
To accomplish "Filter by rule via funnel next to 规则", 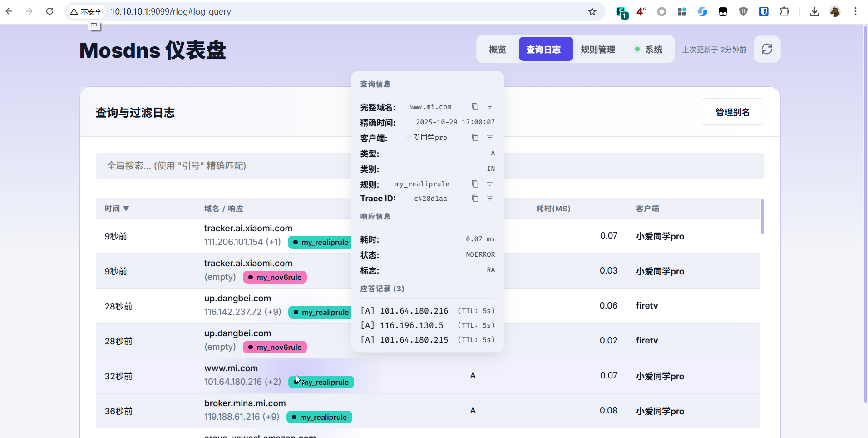I will coord(490,184).
